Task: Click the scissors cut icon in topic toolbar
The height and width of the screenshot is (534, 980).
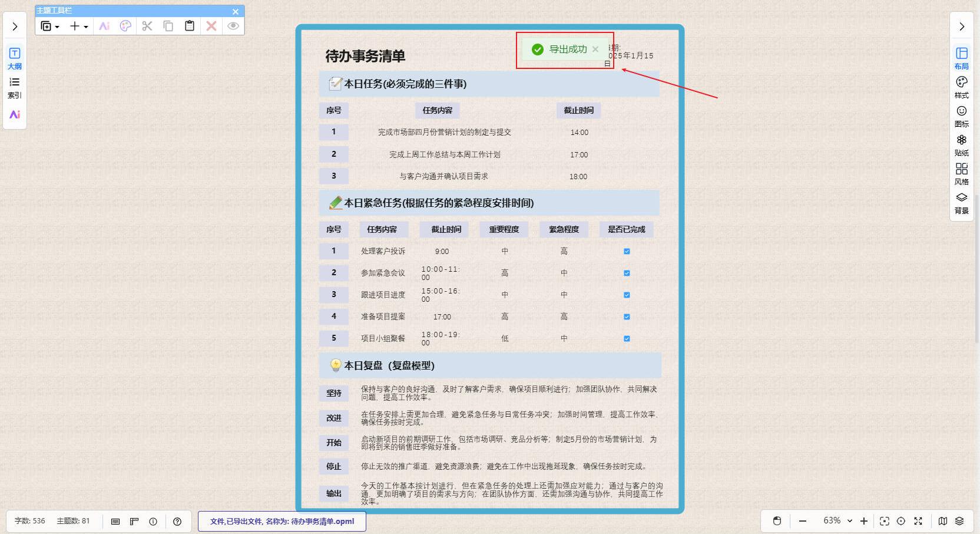Action: 147,26
